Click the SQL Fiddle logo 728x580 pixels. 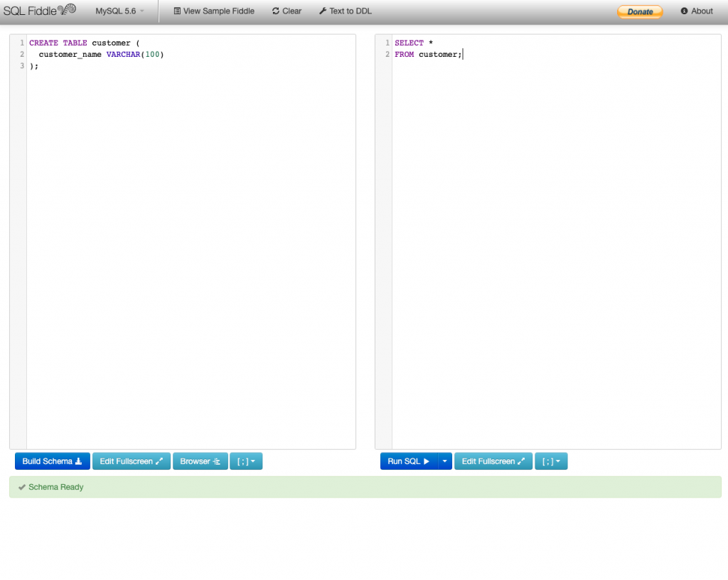tap(39, 11)
